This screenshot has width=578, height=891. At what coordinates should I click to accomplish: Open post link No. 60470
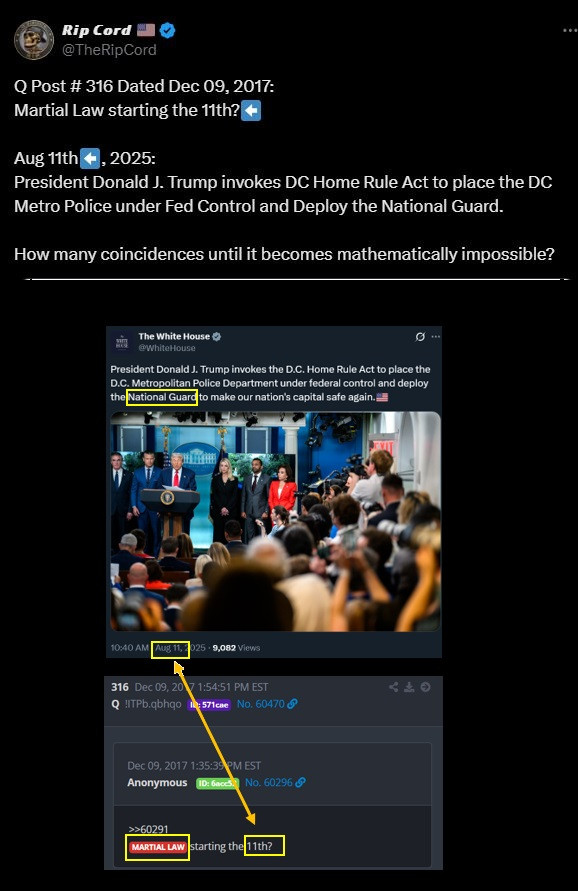(x=267, y=703)
